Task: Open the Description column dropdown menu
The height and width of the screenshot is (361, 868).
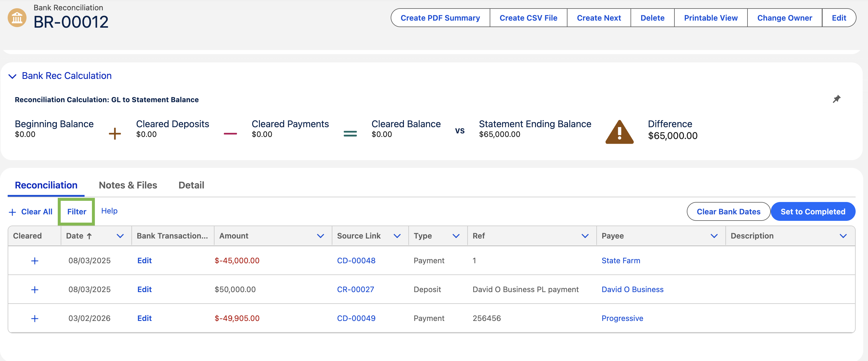Action: point(843,236)
